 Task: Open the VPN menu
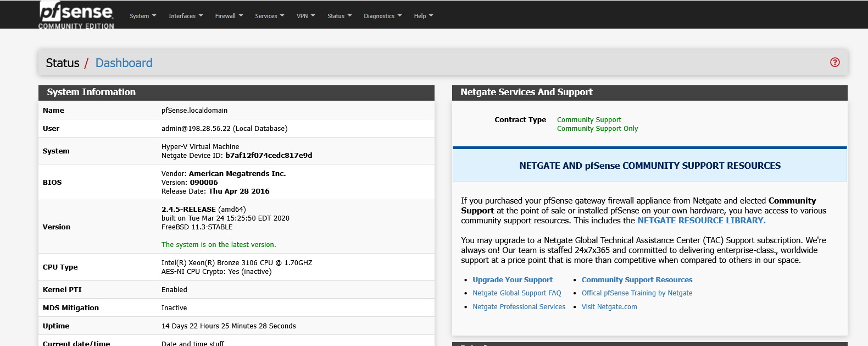point(305,16)
